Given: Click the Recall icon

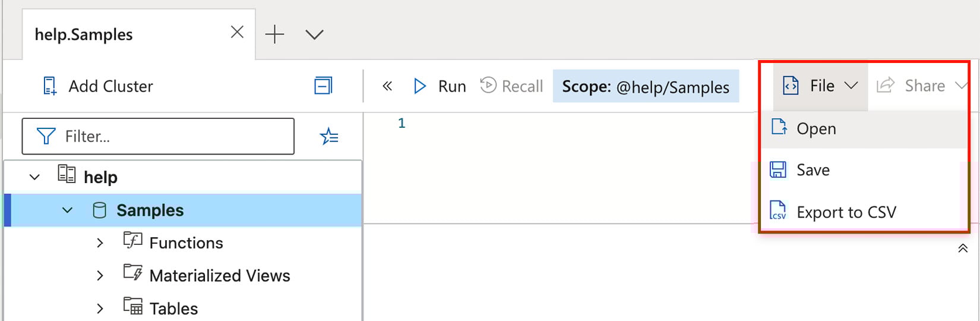Looking at the screenshot, I should [x=488, y=85].
